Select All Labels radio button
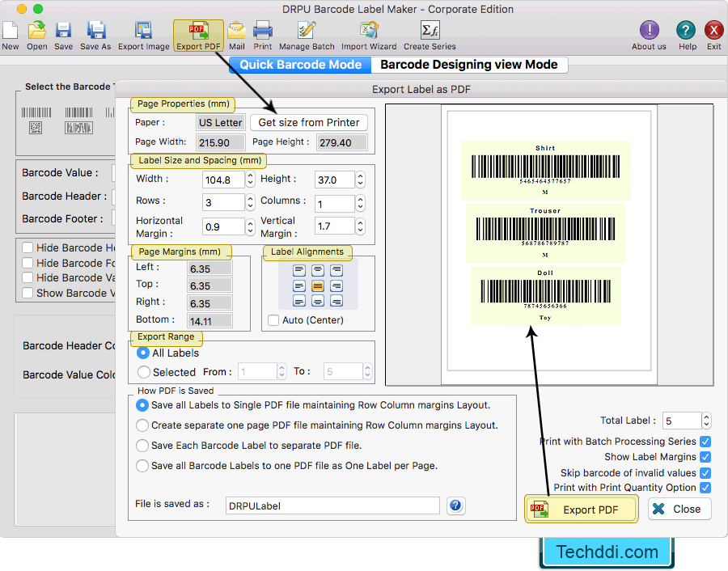This screenshot has height=571, width=728. pyautogui.click(x=143, y=353)
